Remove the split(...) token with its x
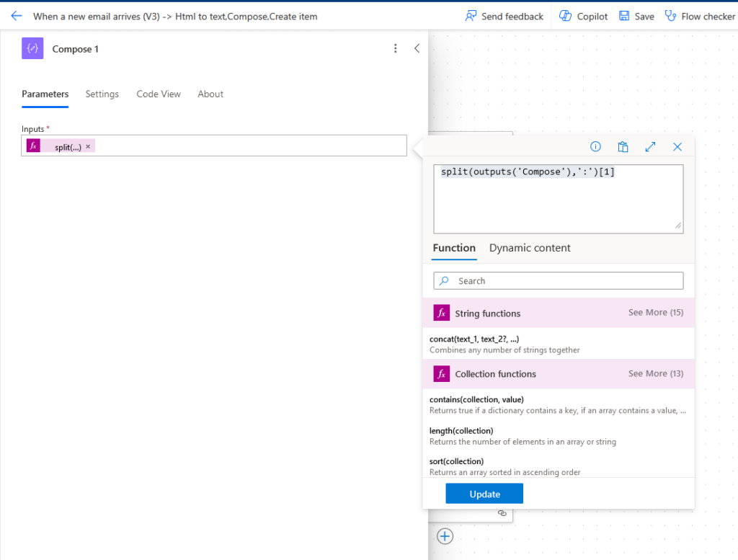This screenshot has width=738, height=560. coord(88,147)
